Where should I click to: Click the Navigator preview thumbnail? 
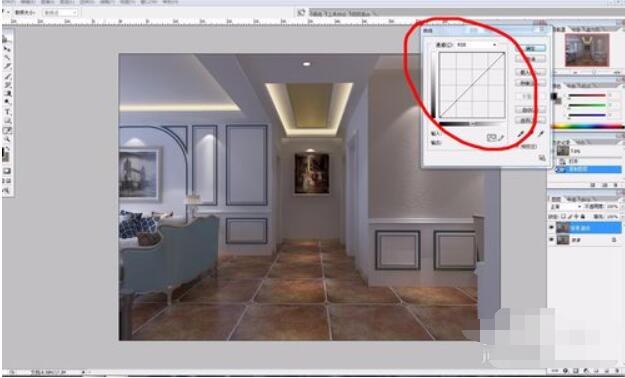(x=587, y=50)
